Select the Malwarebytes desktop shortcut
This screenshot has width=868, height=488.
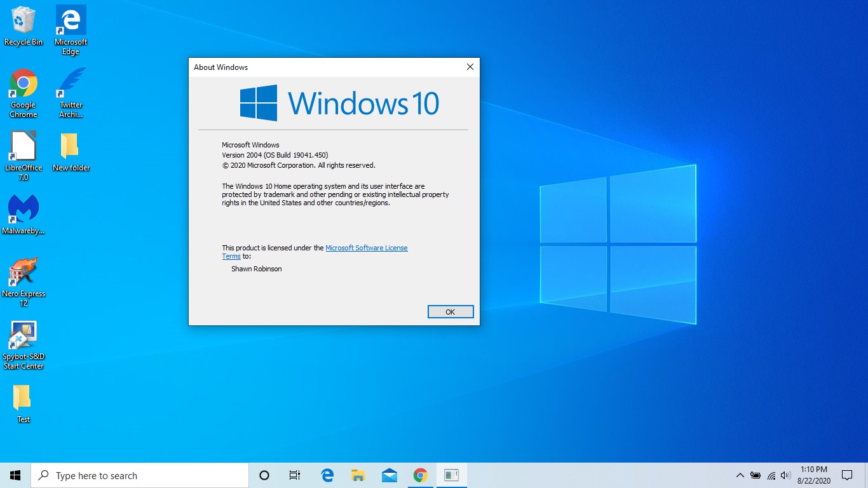click(x=24, y=215)
